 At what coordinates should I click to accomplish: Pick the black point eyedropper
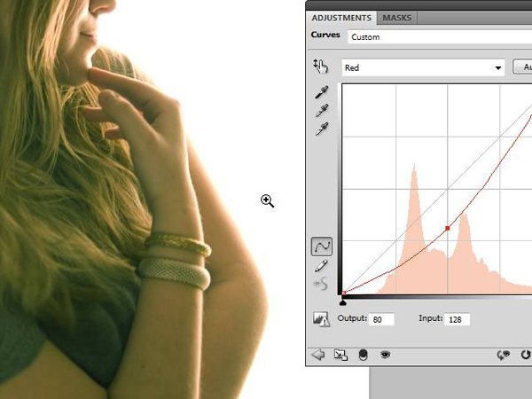322,93
